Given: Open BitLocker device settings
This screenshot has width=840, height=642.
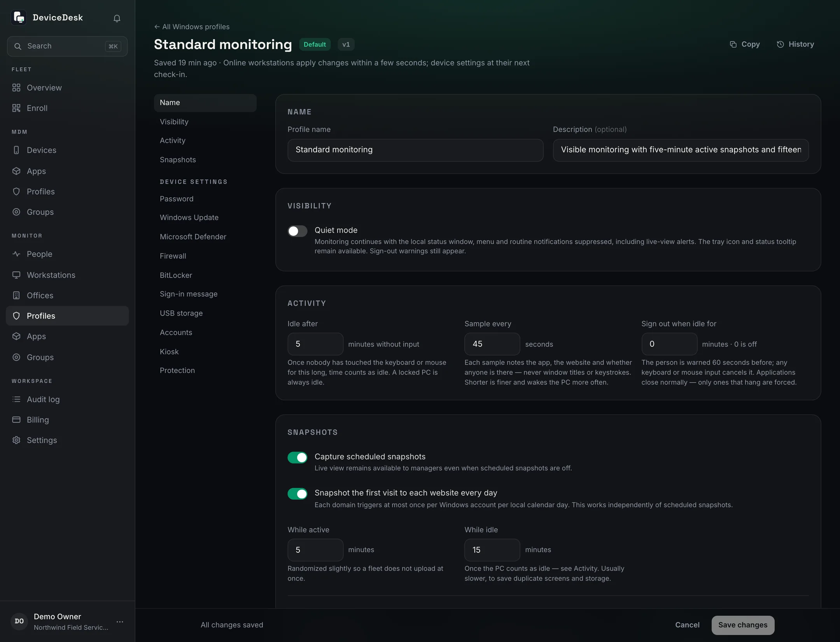Looking at the screenshot, I should click(x=205, y=275).
